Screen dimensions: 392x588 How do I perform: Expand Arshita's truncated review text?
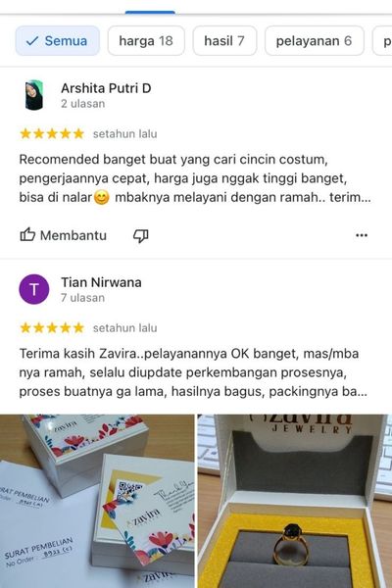click(x=195, y=178)
